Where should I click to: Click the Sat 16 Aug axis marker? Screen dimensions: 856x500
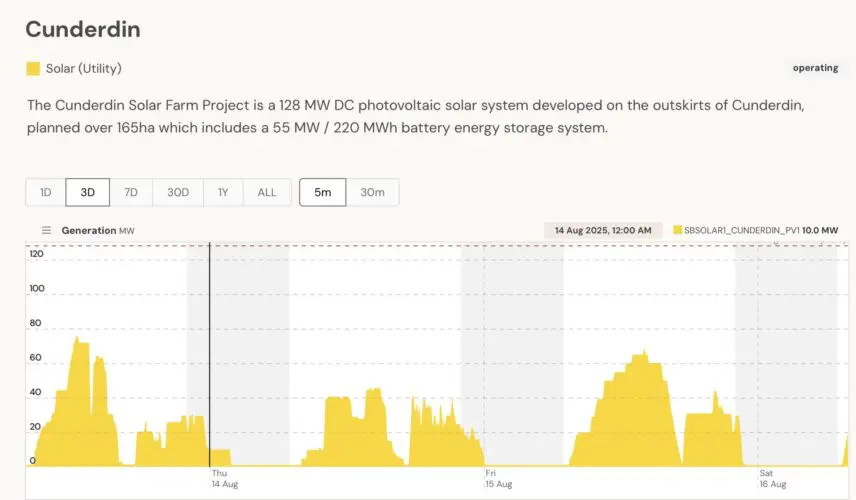pyautogui.click(x=772, y=478)
